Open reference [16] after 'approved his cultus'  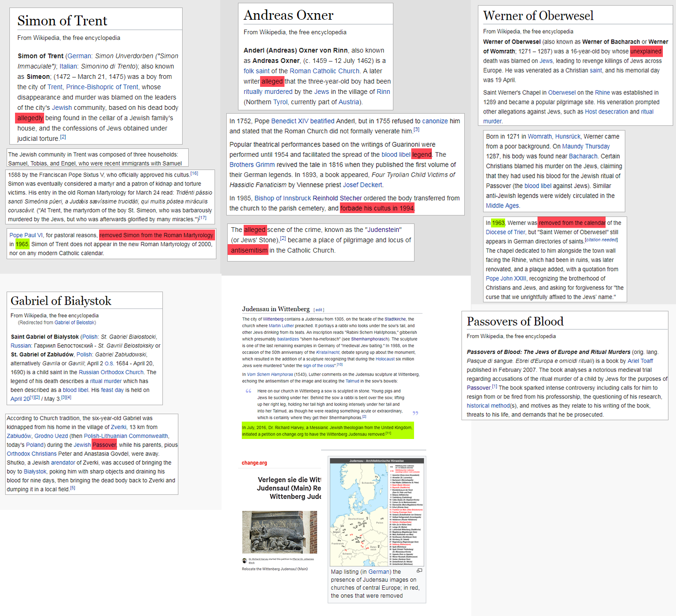tap(194, 173)
